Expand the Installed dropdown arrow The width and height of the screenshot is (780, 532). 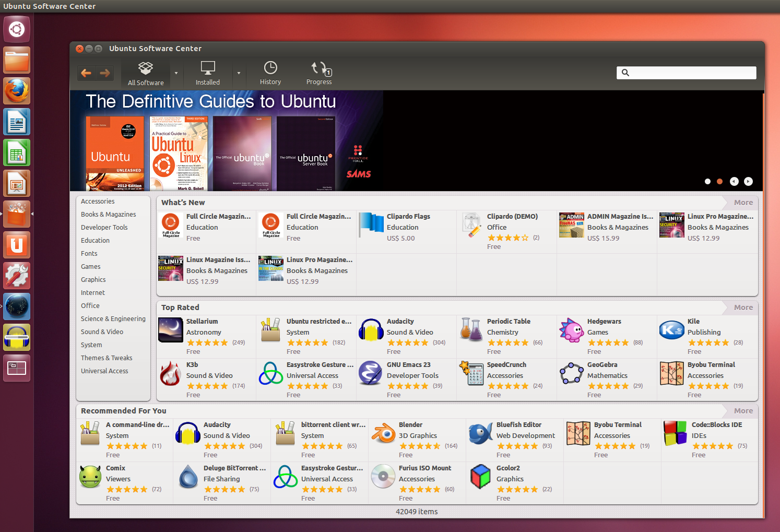click(x=239, y=73)
